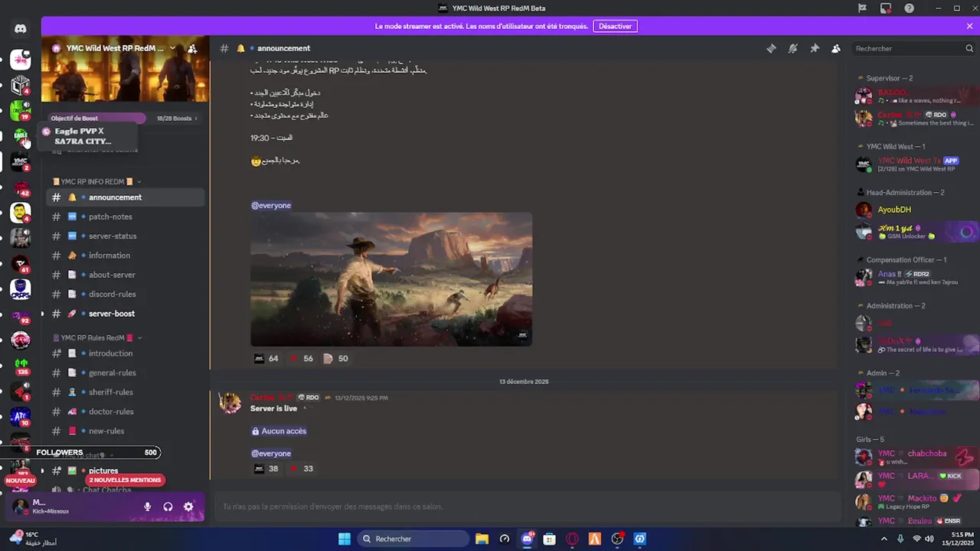Viewport: 980px width, 551px height.
Task: Toggle notification settings bell in channel header
Action: coord(792,48)
